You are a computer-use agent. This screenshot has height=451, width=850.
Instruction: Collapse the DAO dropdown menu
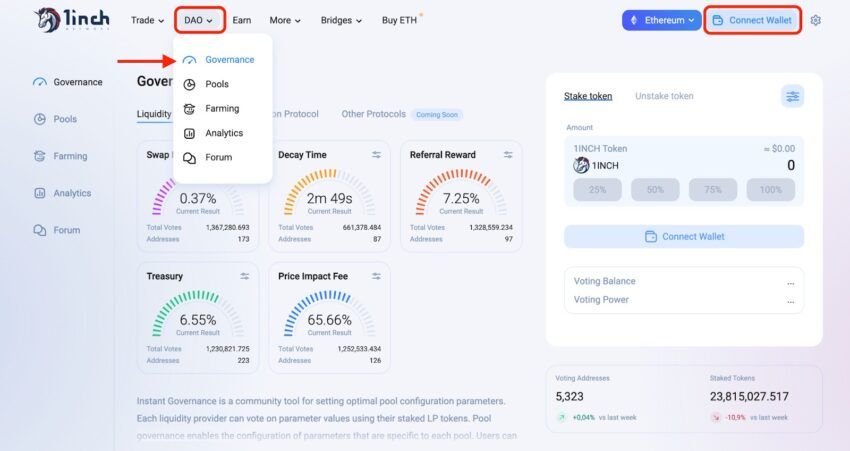(199, 21)
